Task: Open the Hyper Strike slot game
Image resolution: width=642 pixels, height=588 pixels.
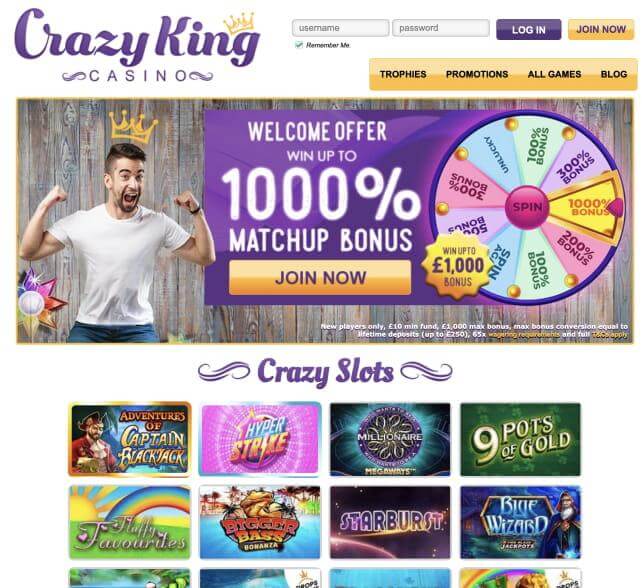Action: pos(260,439)
